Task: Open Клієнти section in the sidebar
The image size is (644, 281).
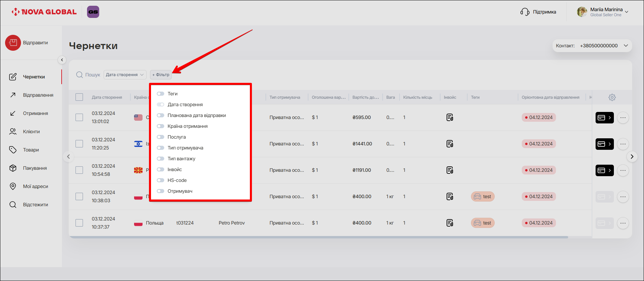Action: tap(31, 132)
